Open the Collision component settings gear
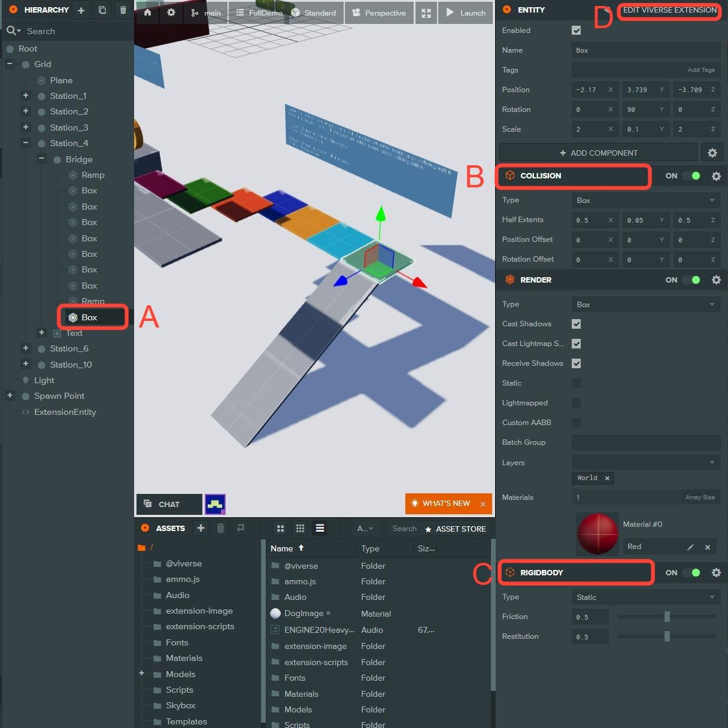The height and width of the screenshot is (728, 728). click(x=716, y=176)
